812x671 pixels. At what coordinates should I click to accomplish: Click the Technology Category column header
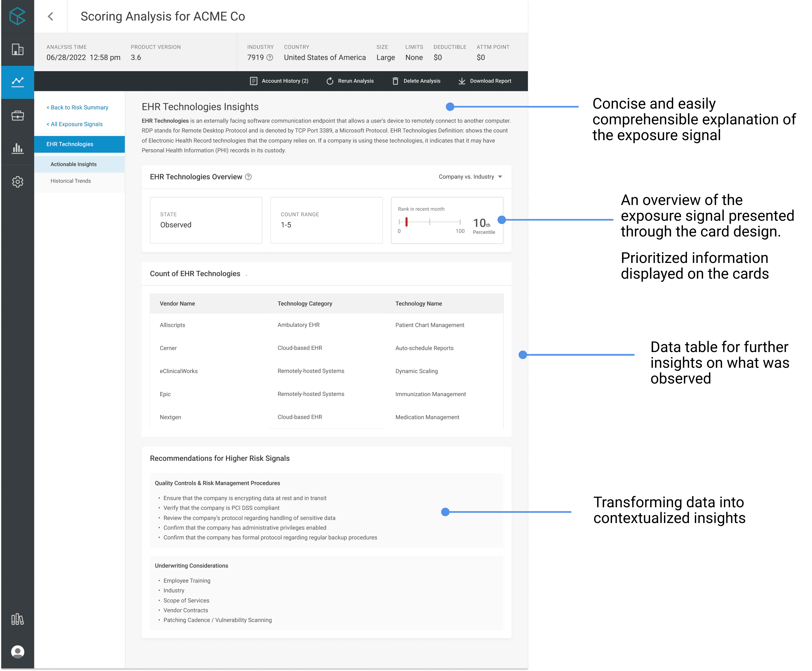tap(305, 304)
